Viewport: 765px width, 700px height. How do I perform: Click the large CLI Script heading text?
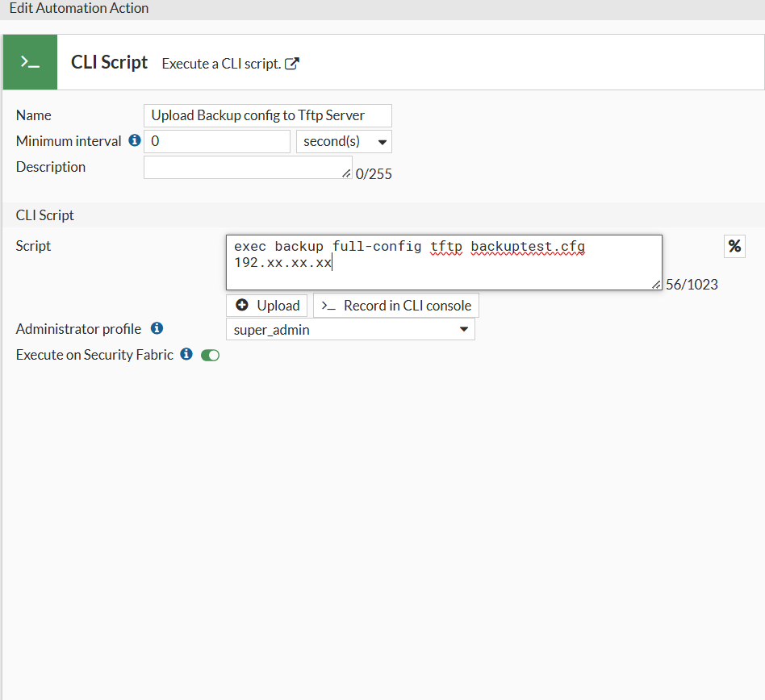(x=109, y=62)
